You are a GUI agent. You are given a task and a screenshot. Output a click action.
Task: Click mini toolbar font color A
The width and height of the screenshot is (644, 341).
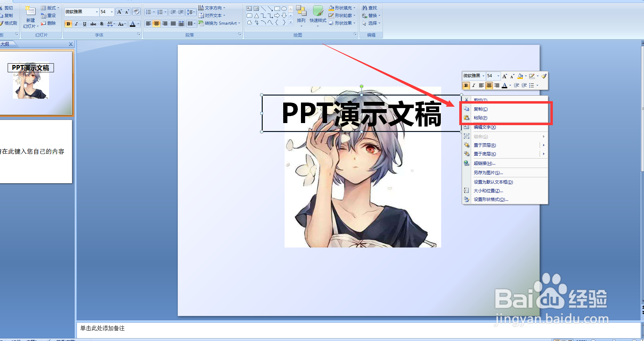[504, 86]
